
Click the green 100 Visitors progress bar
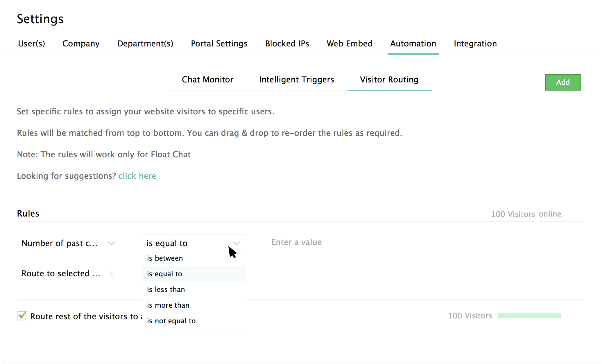click(529, 316)
